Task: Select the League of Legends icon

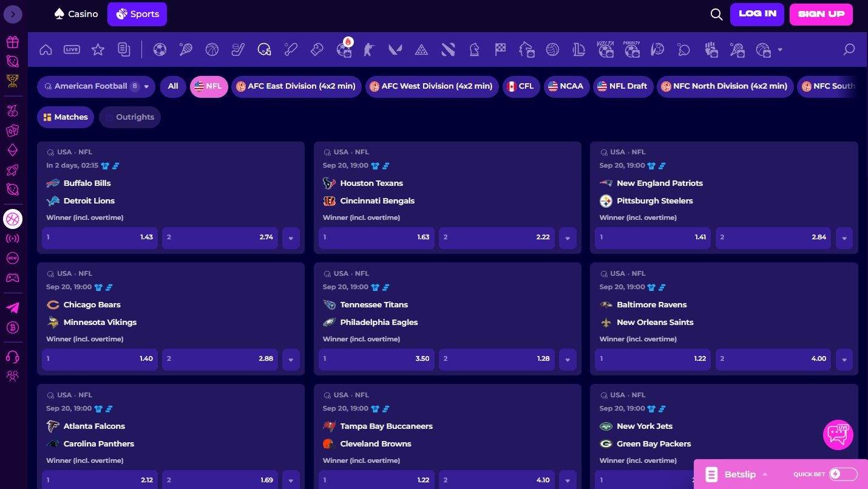Action: click(x=578, y=50)
